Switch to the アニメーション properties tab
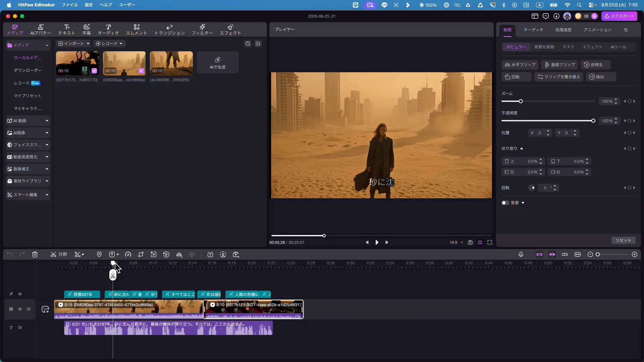This screenshot has height=362, width=644. [x=597, y=30]
